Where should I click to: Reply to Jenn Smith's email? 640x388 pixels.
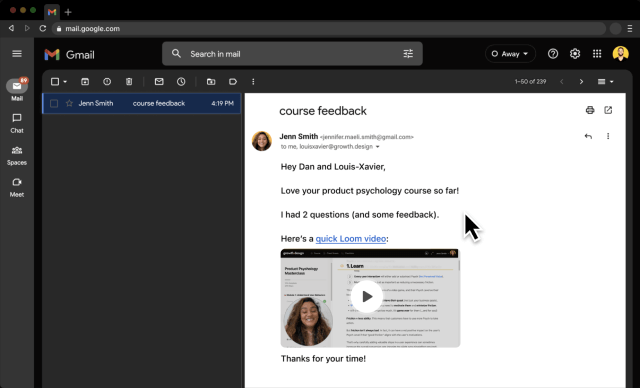(588, 136)
